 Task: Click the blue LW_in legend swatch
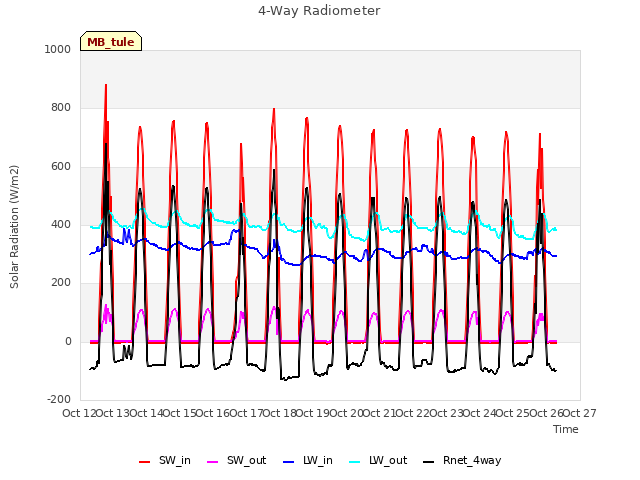point(288,462)
